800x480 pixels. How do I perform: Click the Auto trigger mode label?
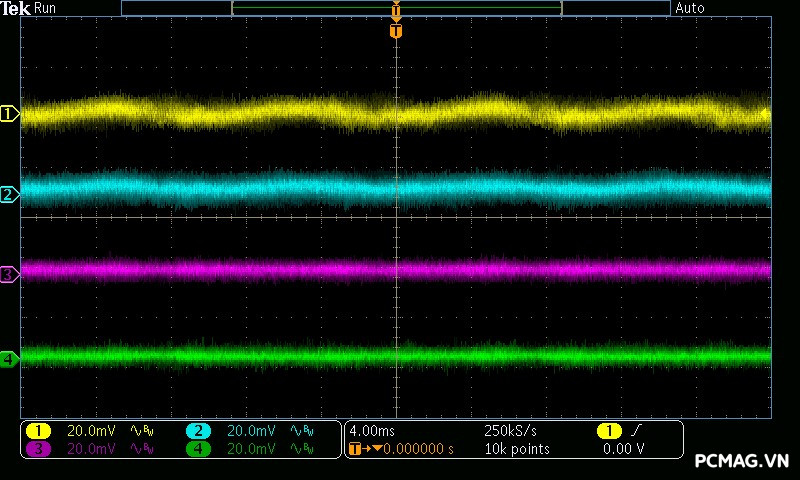689,8
